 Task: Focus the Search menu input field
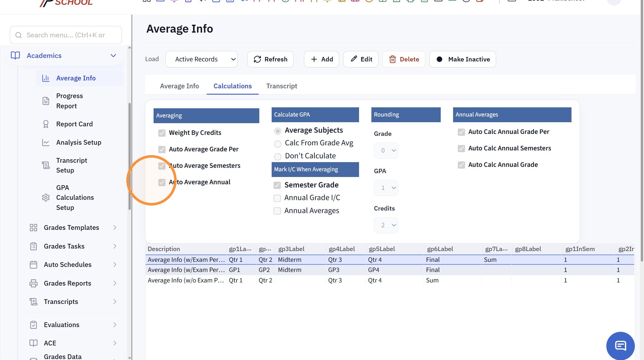coord(66,35)
